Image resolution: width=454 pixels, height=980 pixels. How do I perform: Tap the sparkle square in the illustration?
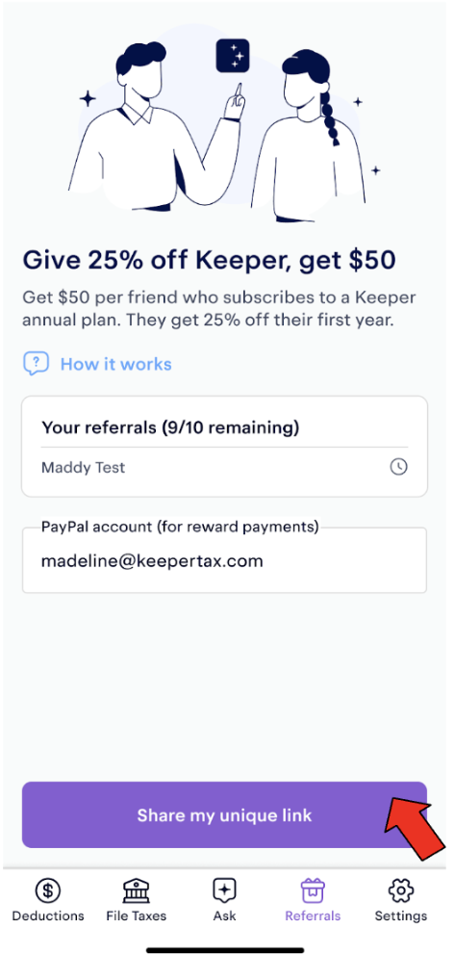pos(233,56)
